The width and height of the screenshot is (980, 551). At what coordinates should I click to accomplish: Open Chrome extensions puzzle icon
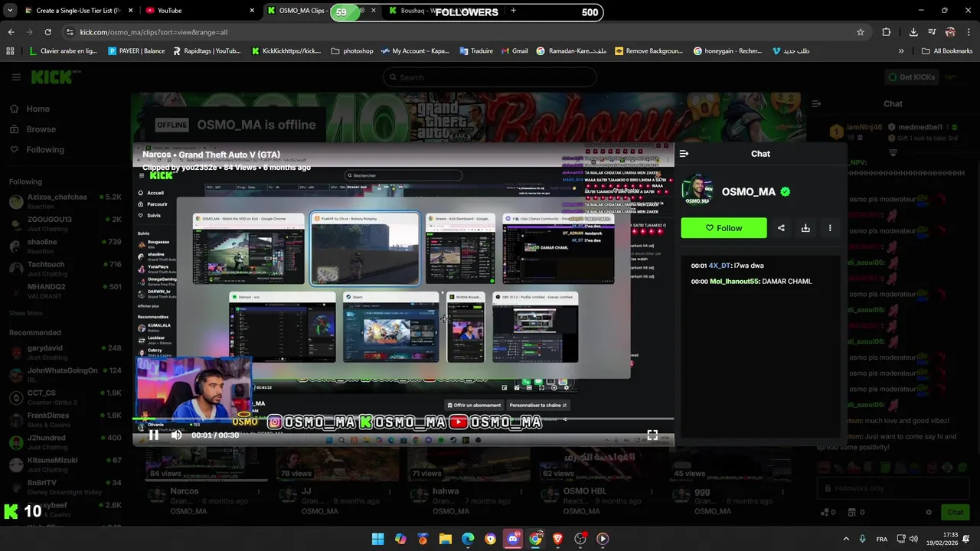[887, 32]
